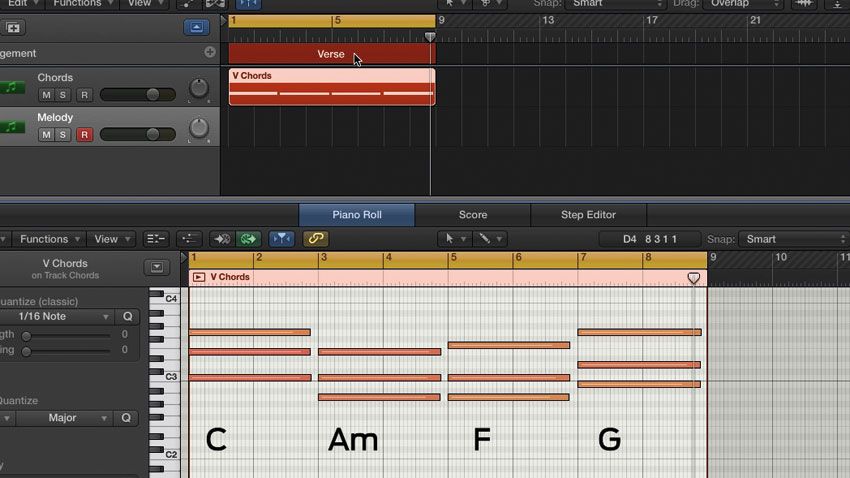Toggle the MIDI In green button
This screenshot has height=478, width=850.
(x=248, y=238)
